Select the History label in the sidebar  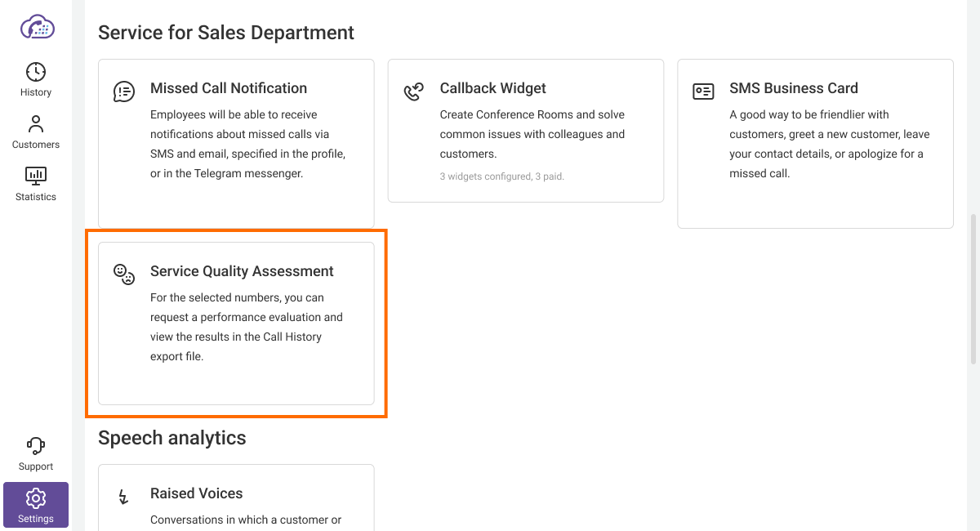(x=36, y=92)
